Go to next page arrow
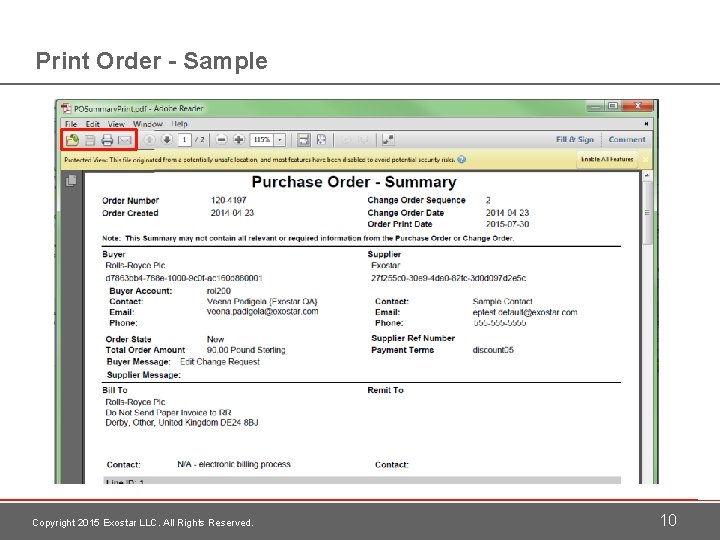The width and height of the screenshot is (720, 540). pyautogui.click(x=167, y=140)
